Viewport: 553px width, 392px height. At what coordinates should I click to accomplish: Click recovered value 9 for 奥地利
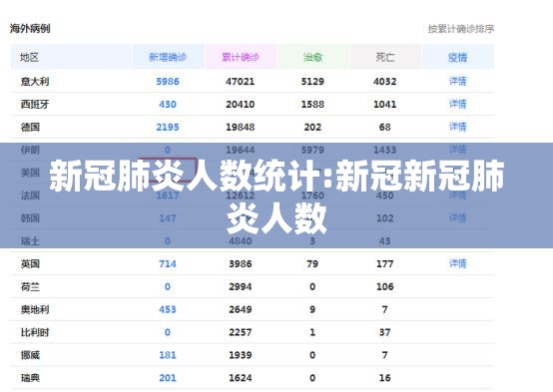click(x=312, y=309)
